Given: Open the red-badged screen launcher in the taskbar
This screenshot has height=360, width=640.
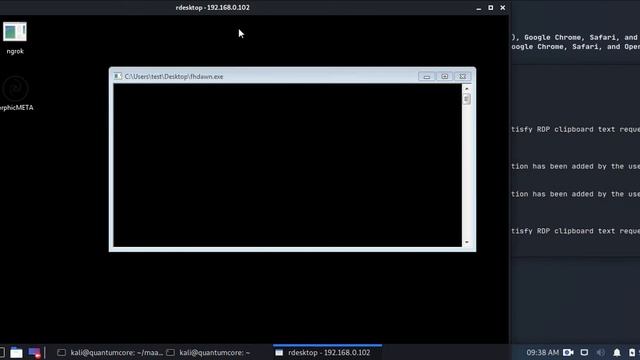Looking at the screenshot, I should click(35, 352).
